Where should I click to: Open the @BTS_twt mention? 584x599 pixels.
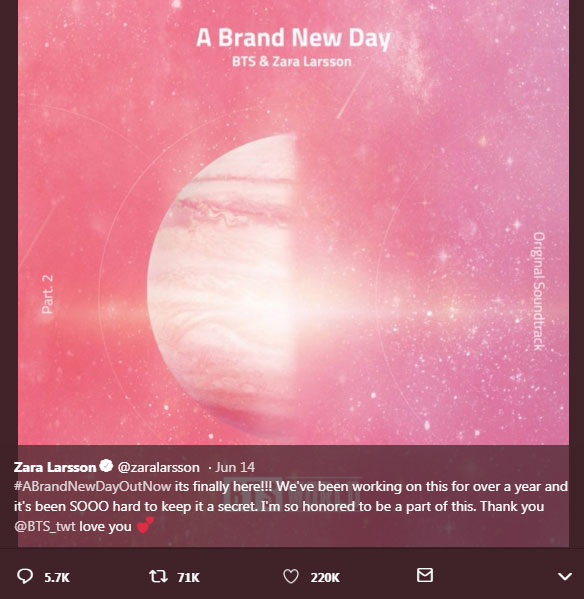pos(45,526)
